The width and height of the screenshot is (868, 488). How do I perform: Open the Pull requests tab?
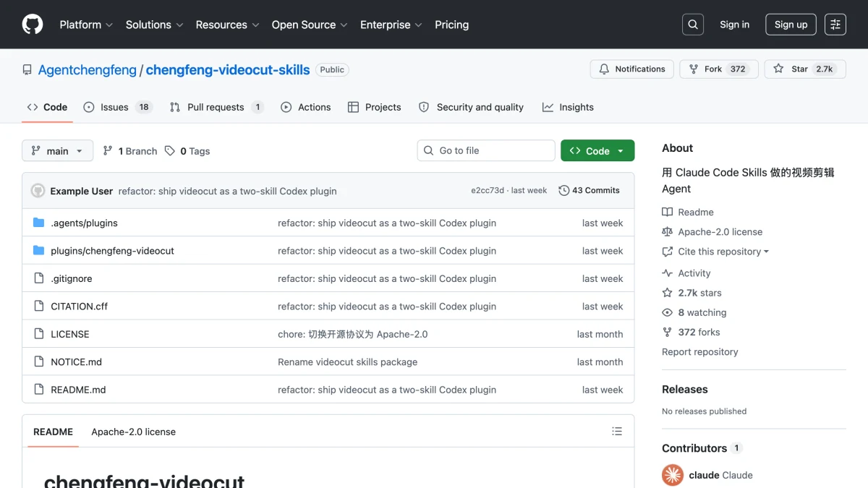(x=216, y=107)
